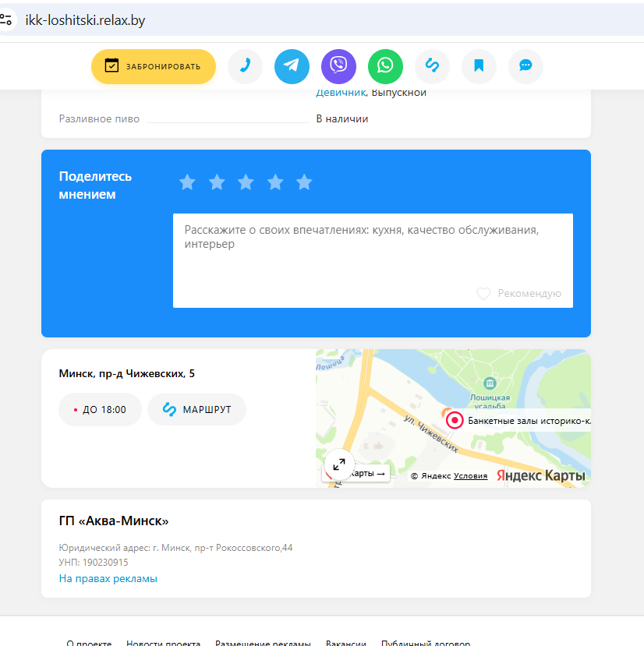Click the Лошицкая усадьба museum marker
The image size is (644, 646).
[490, 383]
